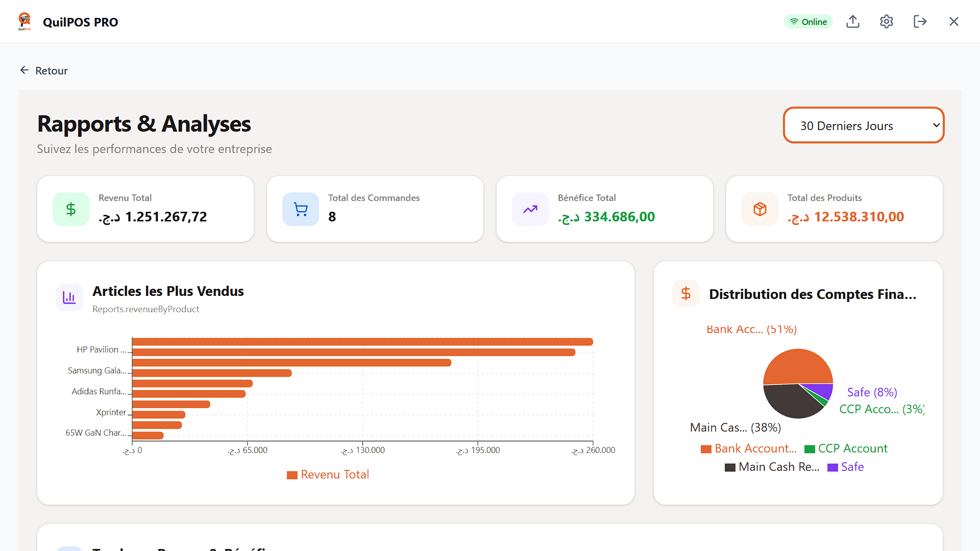Click the Samsung Gala... axis label
The width and height of the screenshot is (980, 551).
tap(96, 370)
